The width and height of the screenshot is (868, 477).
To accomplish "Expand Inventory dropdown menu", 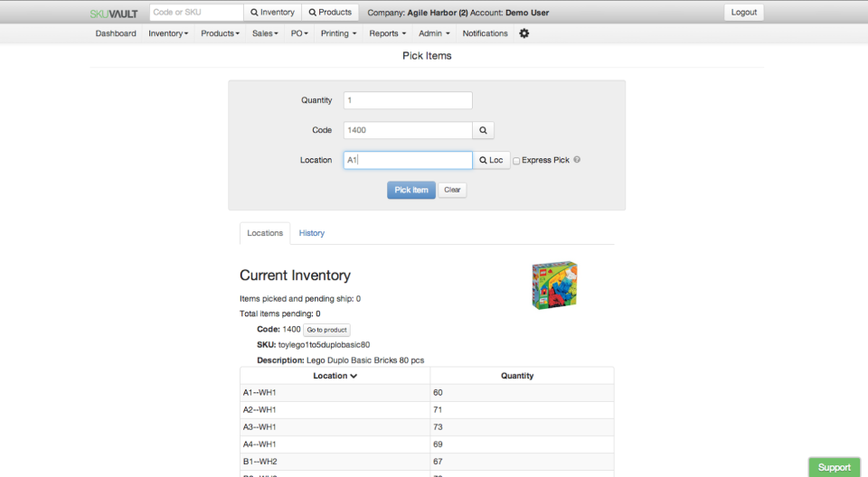I will [x=168, y=33].
